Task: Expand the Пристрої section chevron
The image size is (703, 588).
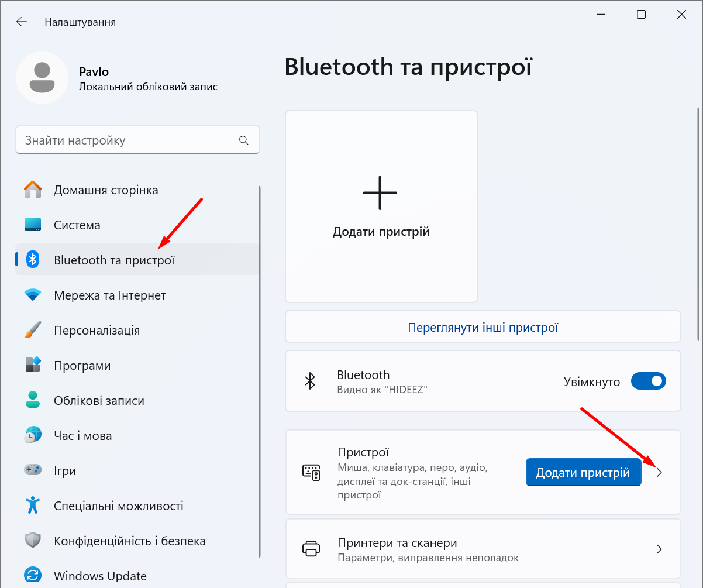Action: point(659,473)
